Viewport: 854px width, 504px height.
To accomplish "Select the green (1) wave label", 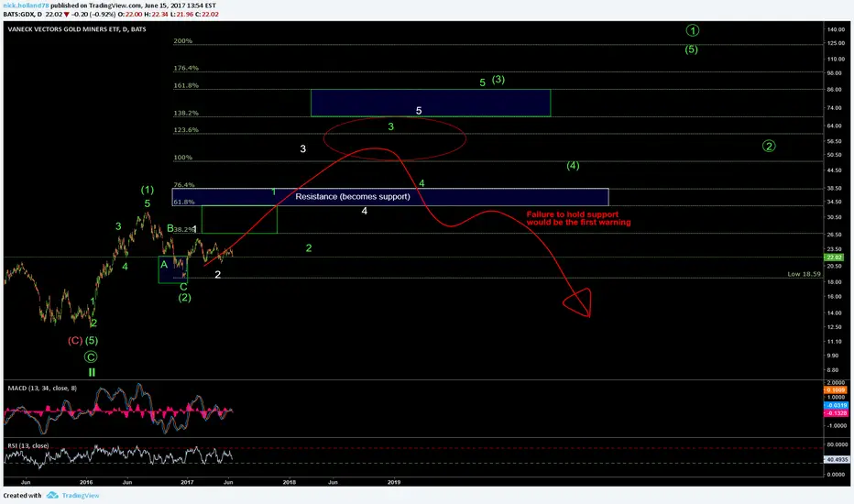I will point(148,190).
